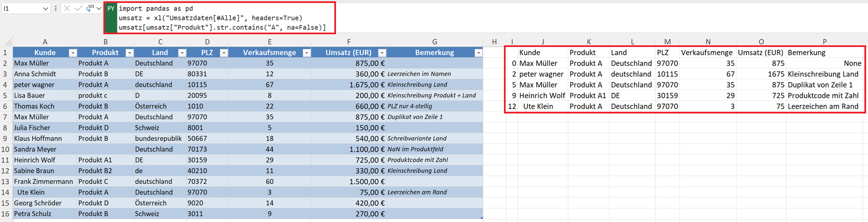Open the Umsatz (EUR) filter dropdown
The width and height of the screenshot is (868, 222).
(382, 53)
